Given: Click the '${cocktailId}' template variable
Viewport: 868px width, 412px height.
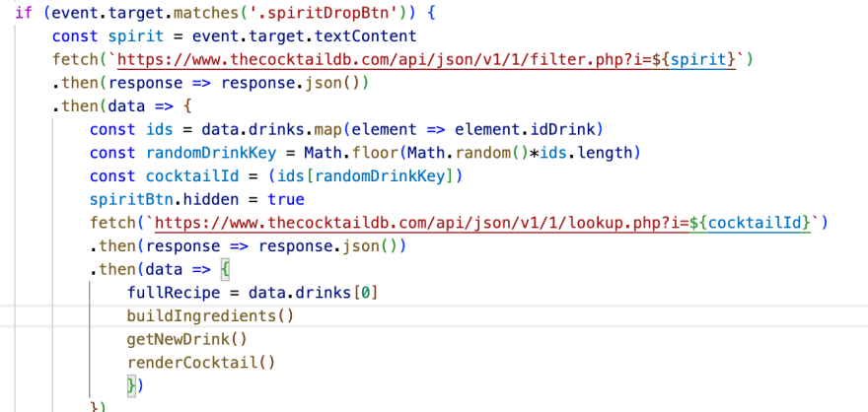Looking at the screenshot, I should click(x=750, y=223).
